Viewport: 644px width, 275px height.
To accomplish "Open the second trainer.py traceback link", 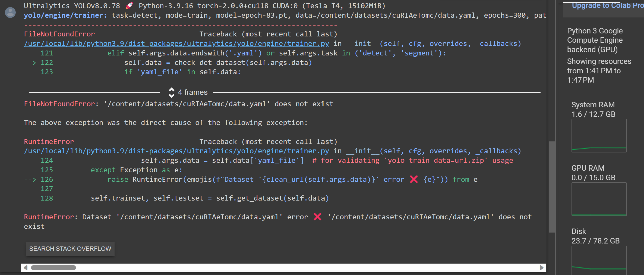I will [x=176, y=151].
